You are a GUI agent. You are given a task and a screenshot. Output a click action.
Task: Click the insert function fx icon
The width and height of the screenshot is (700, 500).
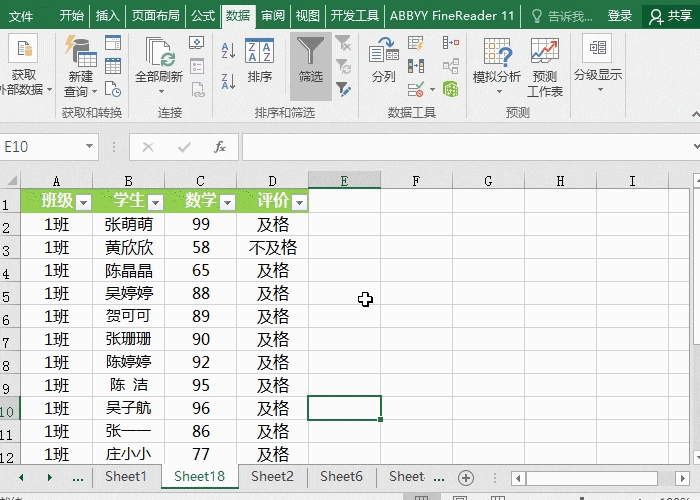pos(220,147)
